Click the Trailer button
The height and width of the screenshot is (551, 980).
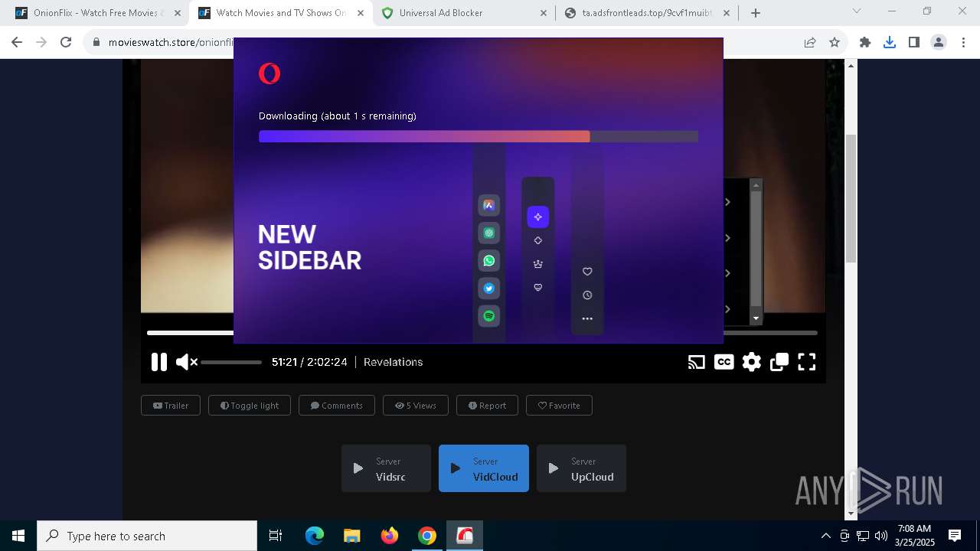[171, 406]
